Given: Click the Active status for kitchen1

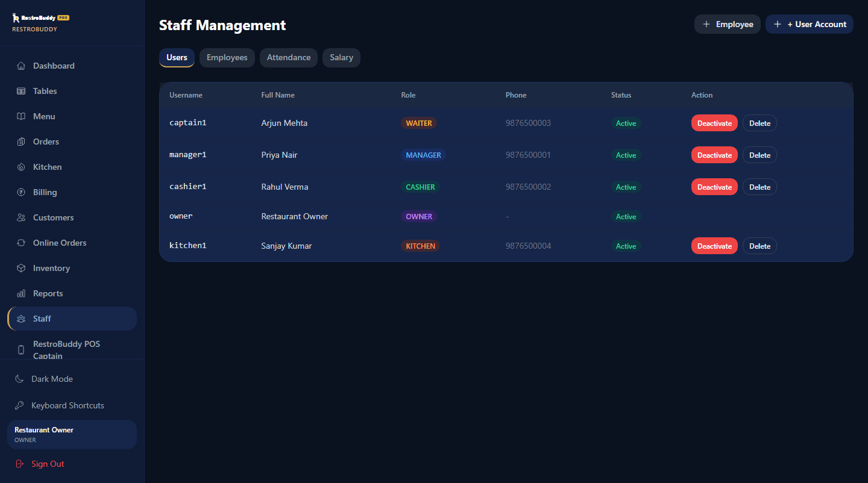Looking at the screenshot, I should [626, 246].
